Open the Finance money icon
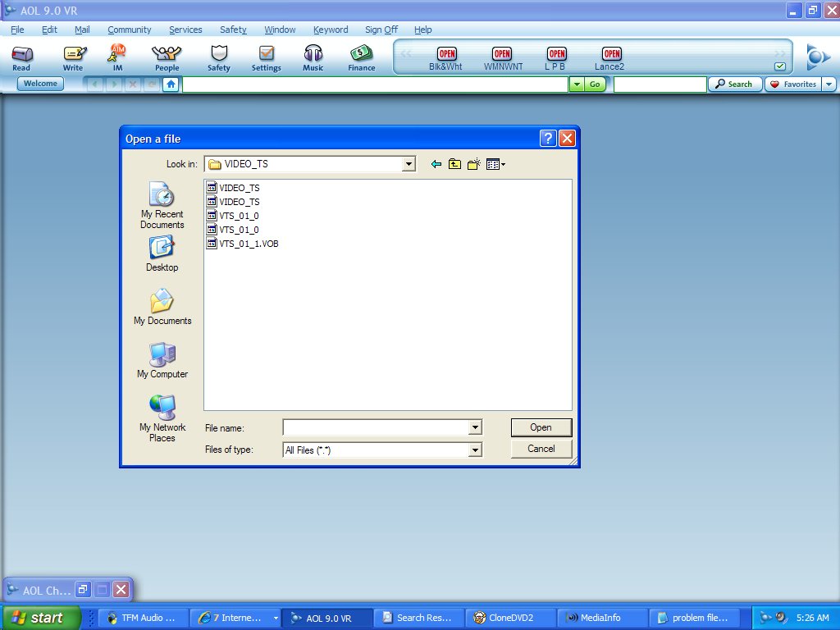 tap(362, 58)
